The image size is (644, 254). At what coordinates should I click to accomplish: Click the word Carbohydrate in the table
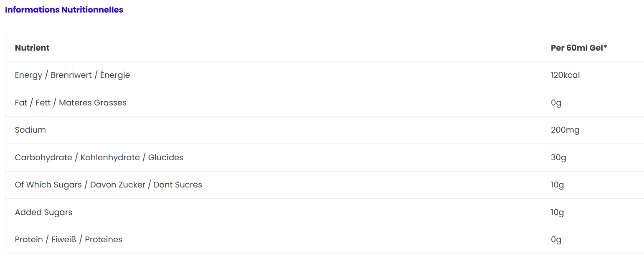click(44, 157)
